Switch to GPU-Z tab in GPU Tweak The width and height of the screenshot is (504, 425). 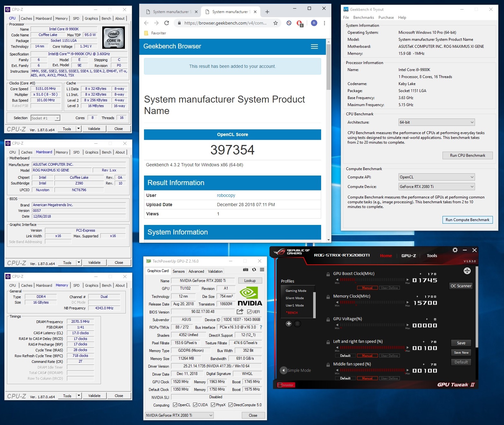pyautogui.click(x=408, y=256)
